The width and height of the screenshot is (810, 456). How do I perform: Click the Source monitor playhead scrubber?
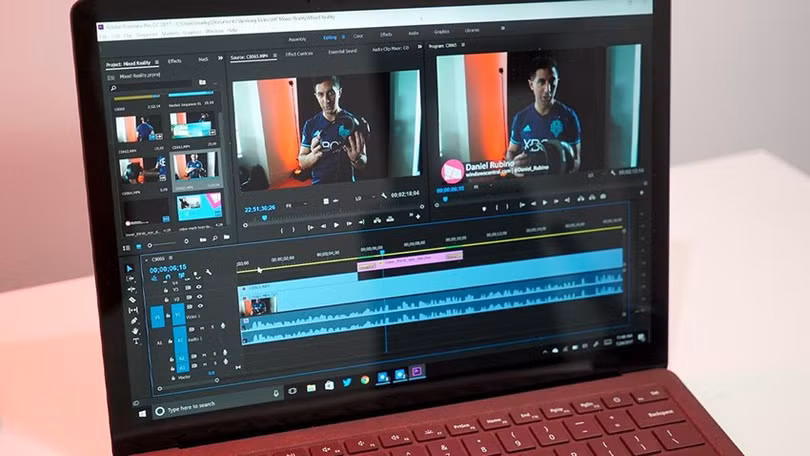(x=265, y=219)
